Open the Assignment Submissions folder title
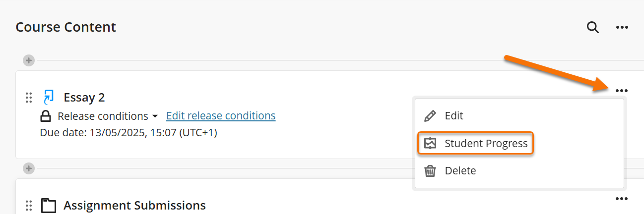Screen dimensions: 644x214 [x=134, y=205]
